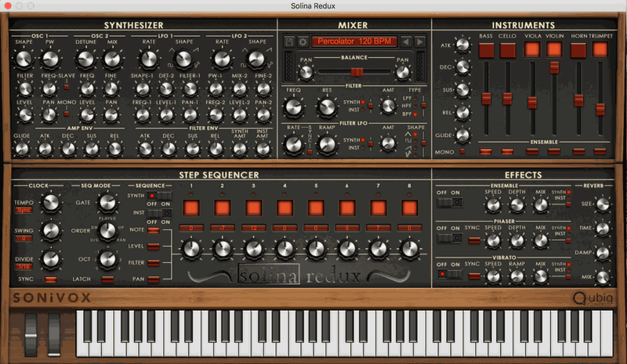
Task: Toggle step 3 pad in Step Sequencer
Action: pos(253,207)
